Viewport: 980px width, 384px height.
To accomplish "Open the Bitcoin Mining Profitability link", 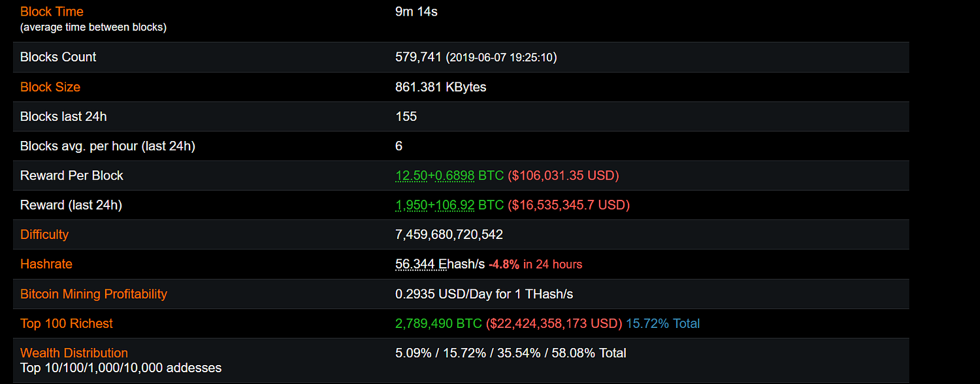I will click(x=93, y=294).
